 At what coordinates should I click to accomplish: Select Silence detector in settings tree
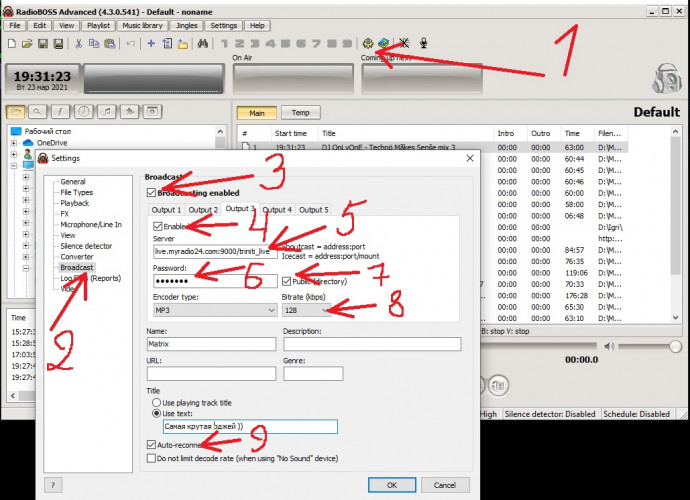point(86,246)
